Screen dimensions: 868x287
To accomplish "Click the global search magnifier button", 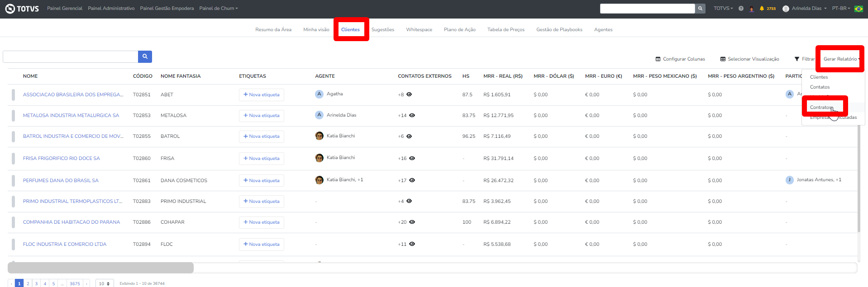I will pyautogui.click(x=700, y=9).
